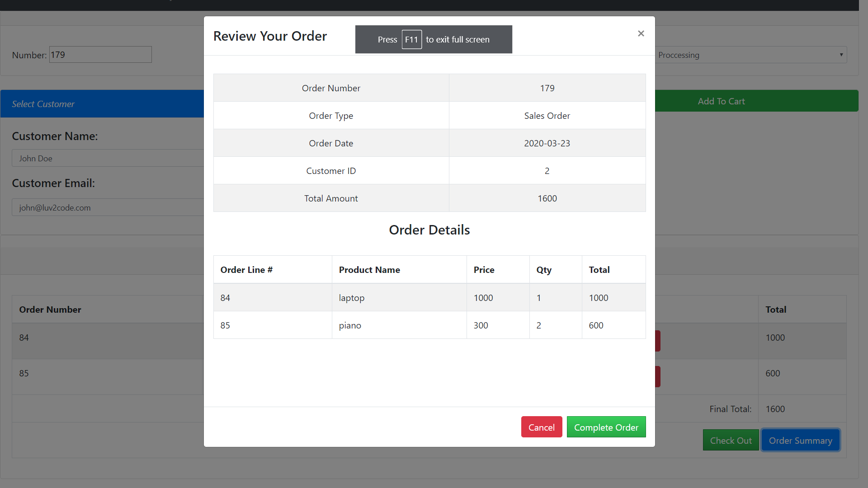Click the Final Total value 1600
The width and height of the screenshot is (868, 488).
[x=775, y=408]
